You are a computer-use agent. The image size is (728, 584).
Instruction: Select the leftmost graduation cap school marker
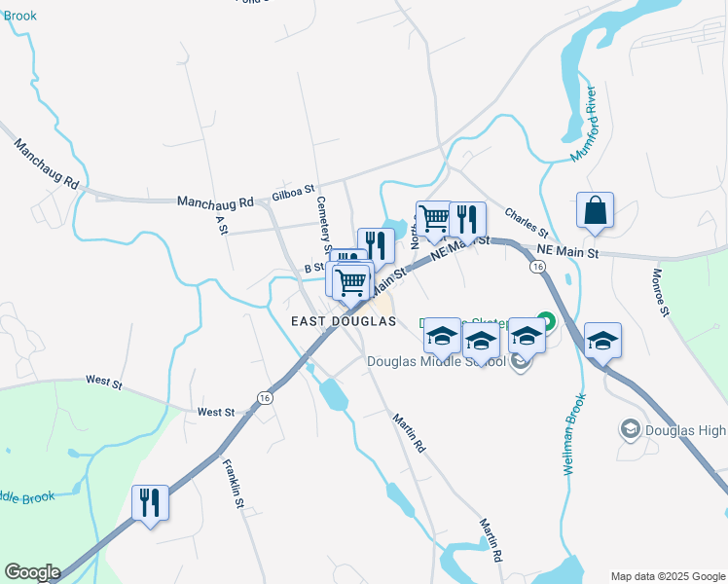(442, 340)
